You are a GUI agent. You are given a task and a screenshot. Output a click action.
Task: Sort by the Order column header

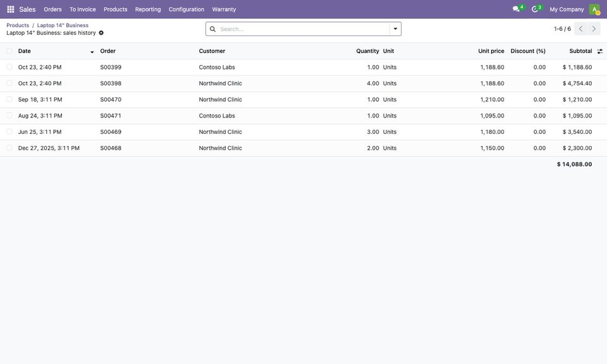pos(107,51)
